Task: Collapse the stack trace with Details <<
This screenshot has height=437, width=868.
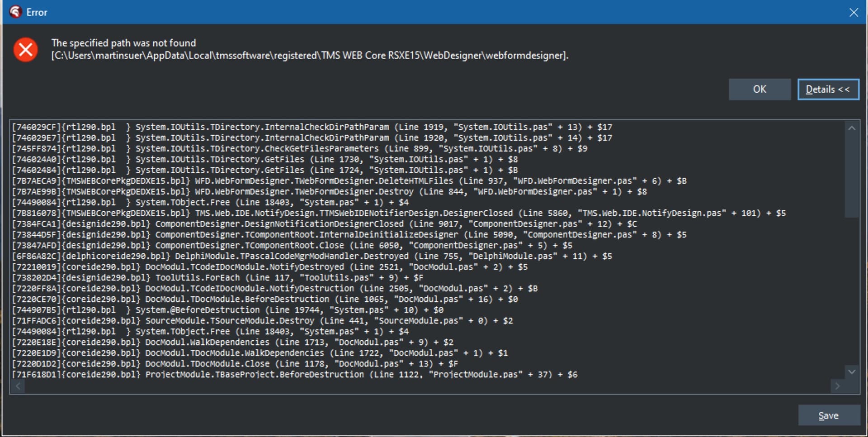Action: (x=828, y=89)
